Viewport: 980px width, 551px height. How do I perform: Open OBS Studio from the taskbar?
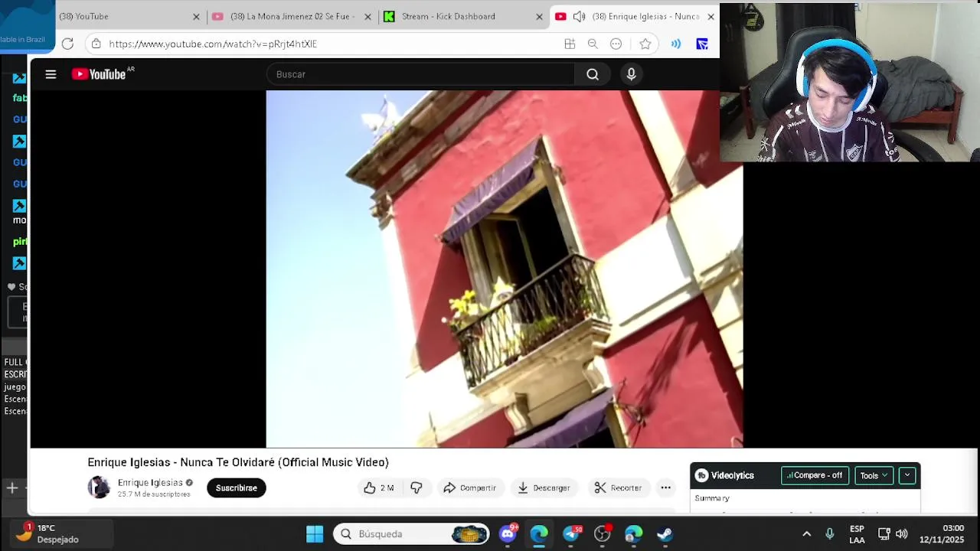point(603,534)
